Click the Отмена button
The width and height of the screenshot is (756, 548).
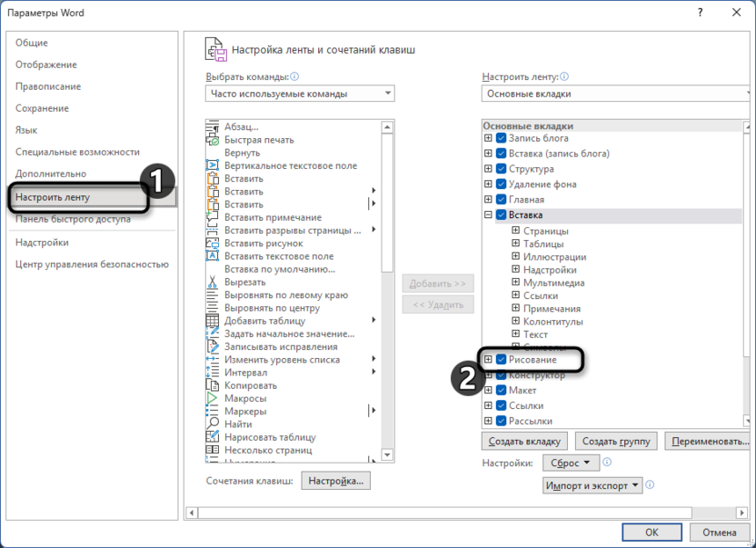pos(719,532)
